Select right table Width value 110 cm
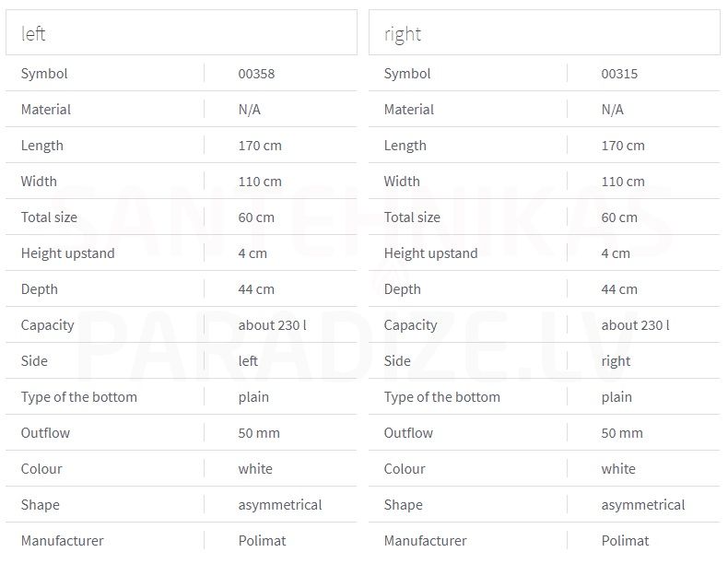728x564 pixels. (623, 182)
